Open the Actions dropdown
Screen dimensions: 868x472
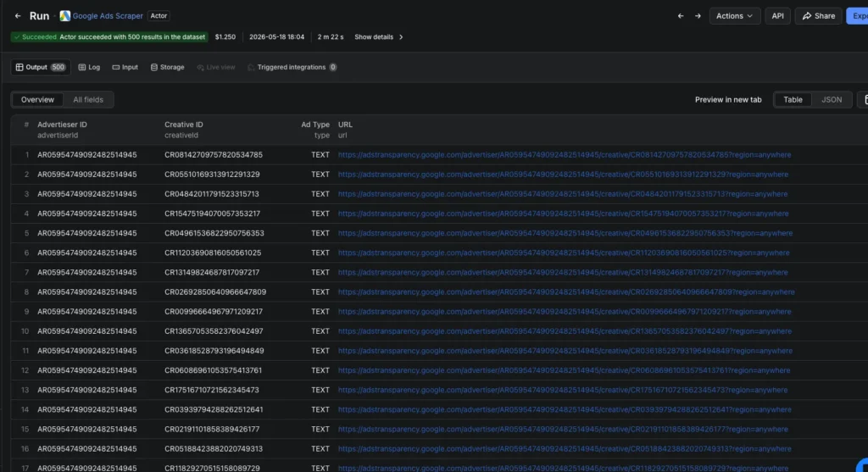(735, 16)
